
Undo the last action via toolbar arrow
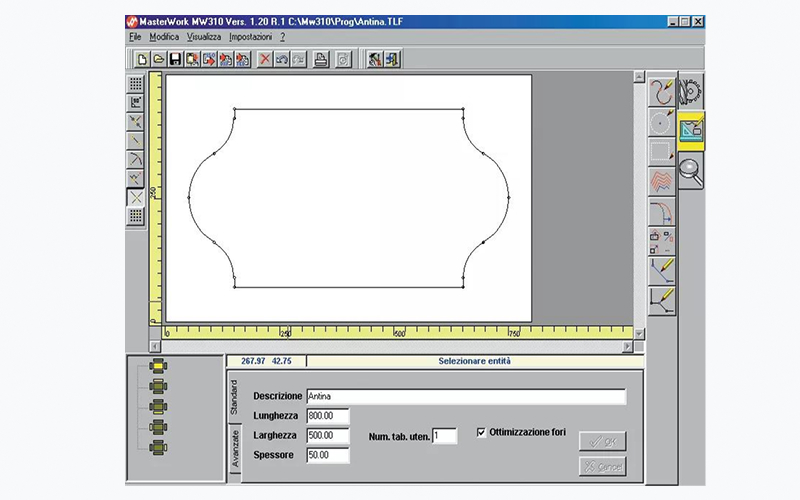pos(282,59)
